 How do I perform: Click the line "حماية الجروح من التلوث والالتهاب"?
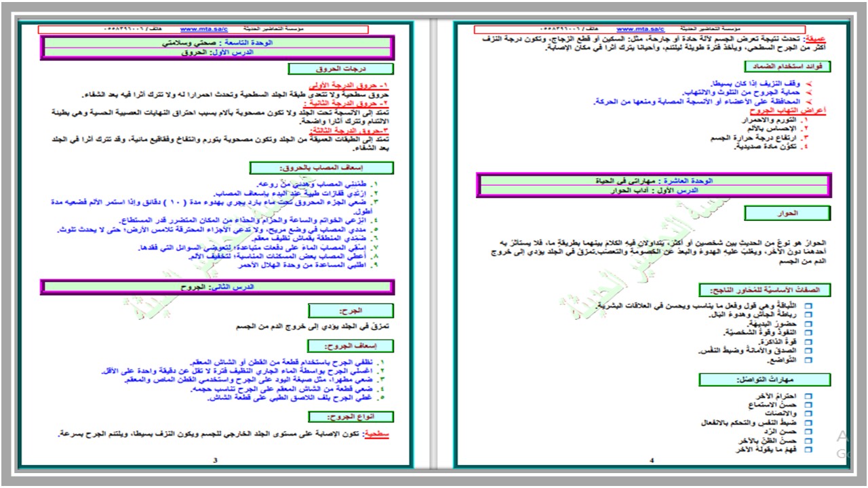tap(741, 91)
